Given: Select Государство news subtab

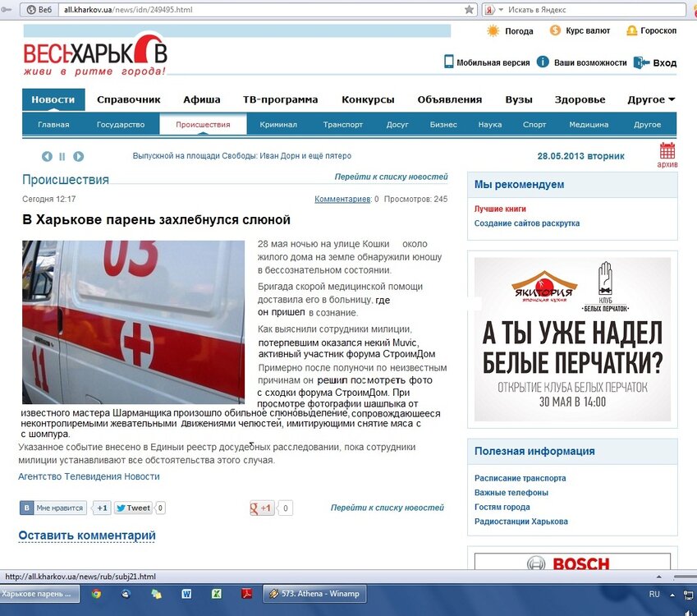Looking at the screenshot, I should (x=121, y=125).
